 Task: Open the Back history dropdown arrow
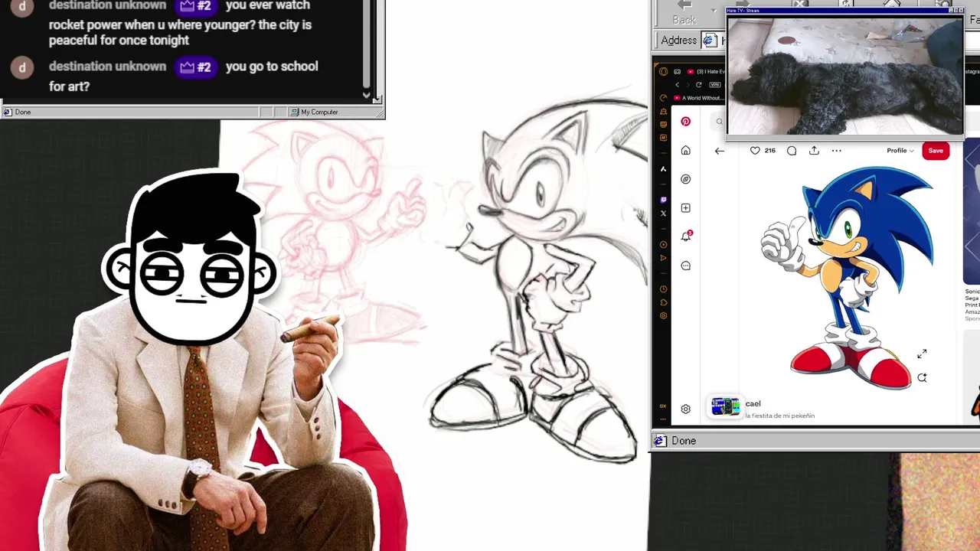tap(713, 11)
